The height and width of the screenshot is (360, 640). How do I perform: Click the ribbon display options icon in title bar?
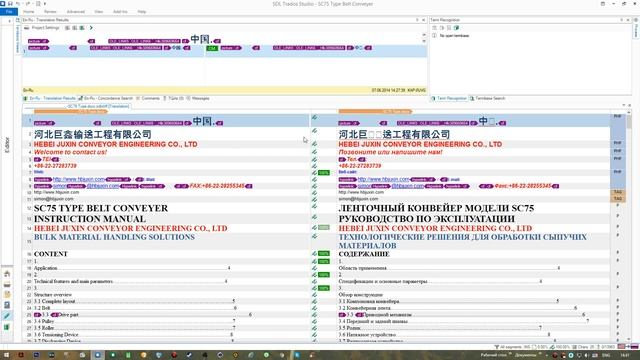[x=602, y=4]
